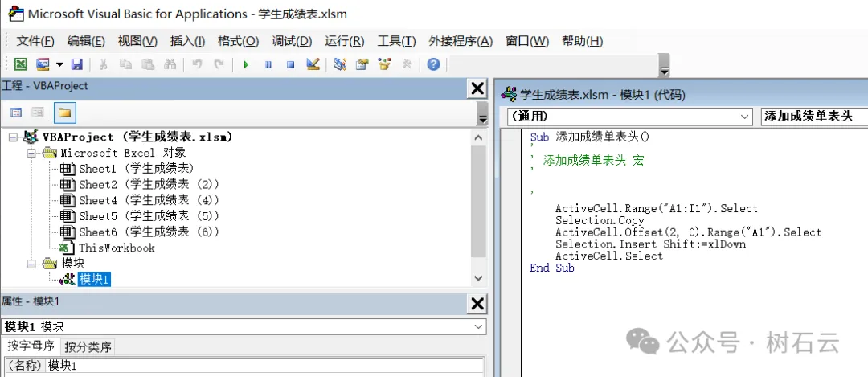This screenshot has height=377, width=868.
Task: Switch to Microsoft Excel view icon
Action: coord(20,64)
